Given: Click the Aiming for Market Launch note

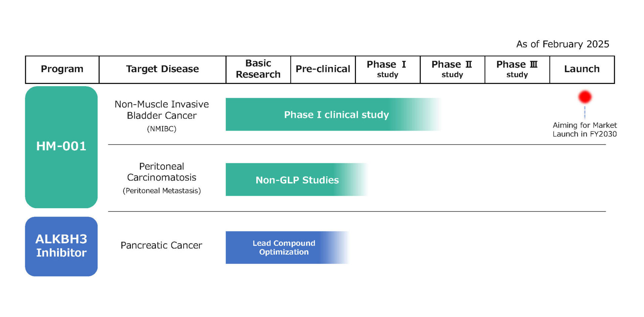Looking at the screenshot, I should click(585, 130).
